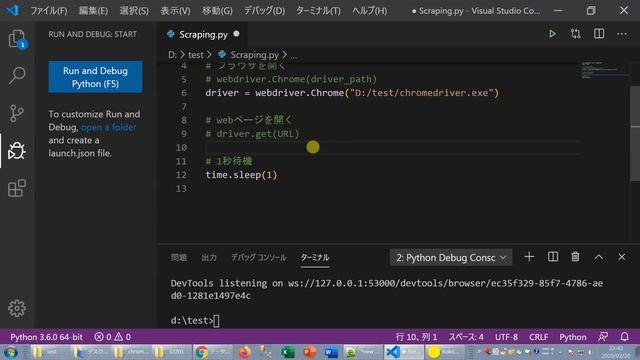The width and height of the screenshot is (640, 360).
Task: Open Excel from the taskbar
Action: 287,352
